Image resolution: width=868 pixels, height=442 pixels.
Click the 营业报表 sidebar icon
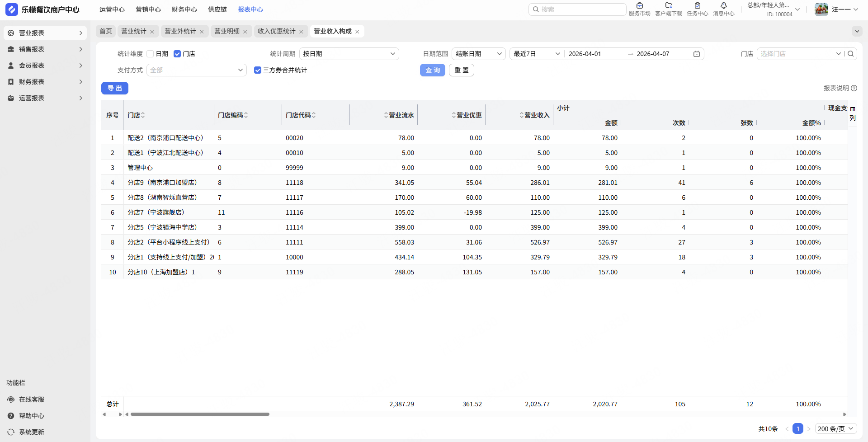pyautogui.click(x=11, y=33)
